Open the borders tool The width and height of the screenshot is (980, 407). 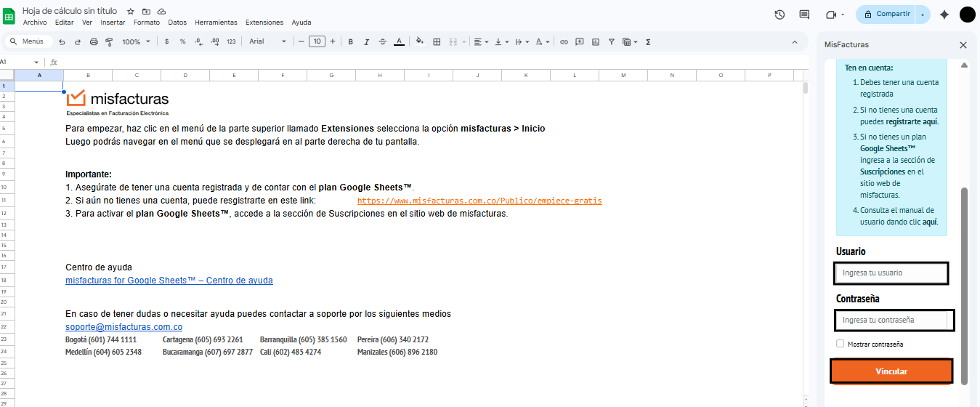coord(437,42)
